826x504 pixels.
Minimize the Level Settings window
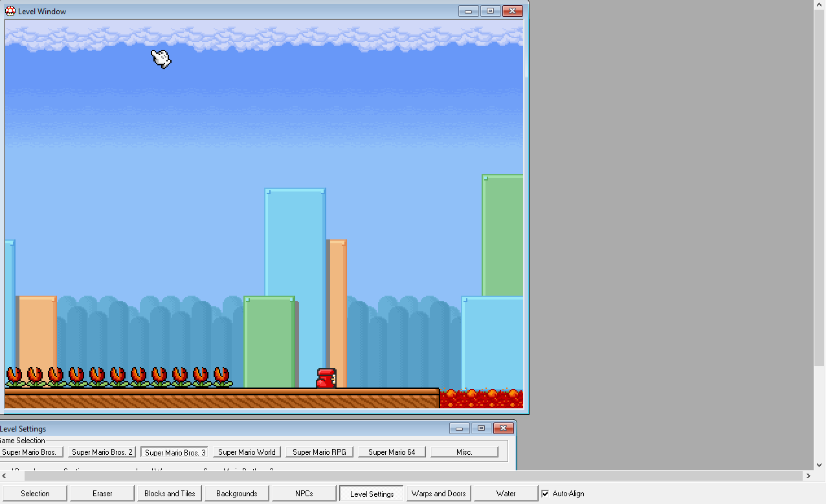click(x=459, y=428)
